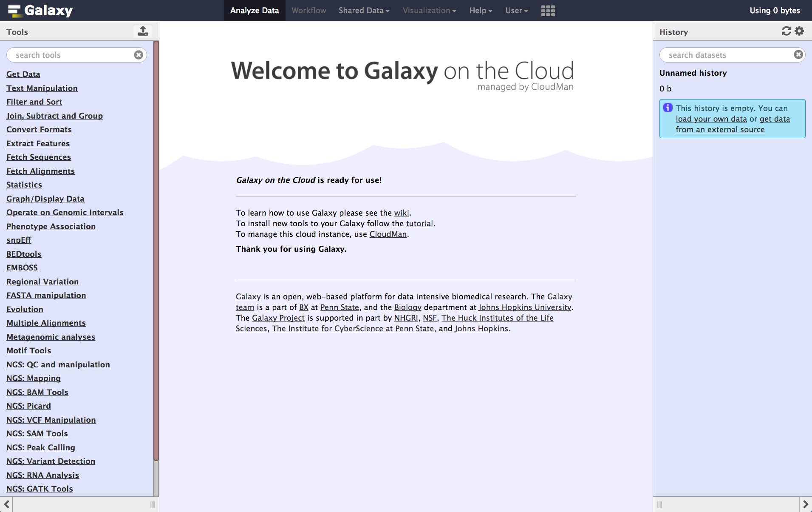This screenshot has width=812, height=512.
Task: Expand the EMBOSS tool section
Action: click(22, 267)
